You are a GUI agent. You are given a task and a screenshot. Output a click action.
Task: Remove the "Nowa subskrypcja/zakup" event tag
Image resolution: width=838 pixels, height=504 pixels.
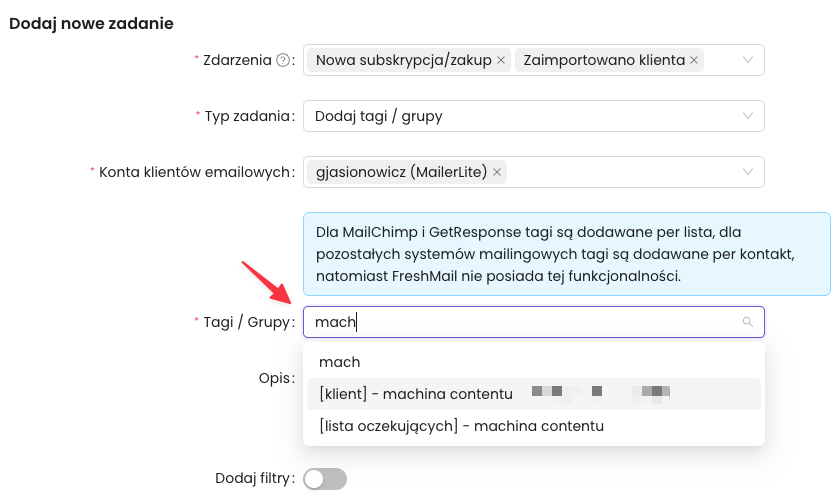[501, 60]
